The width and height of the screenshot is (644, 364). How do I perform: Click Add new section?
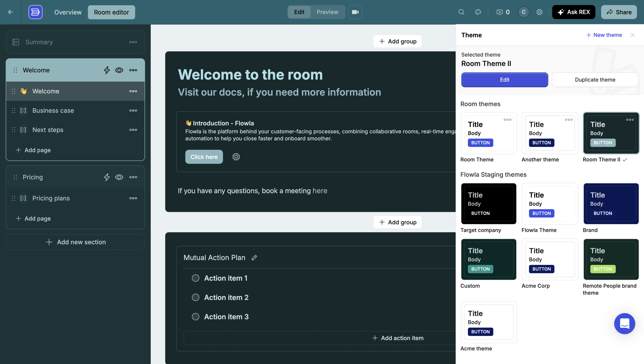(75, 242)
